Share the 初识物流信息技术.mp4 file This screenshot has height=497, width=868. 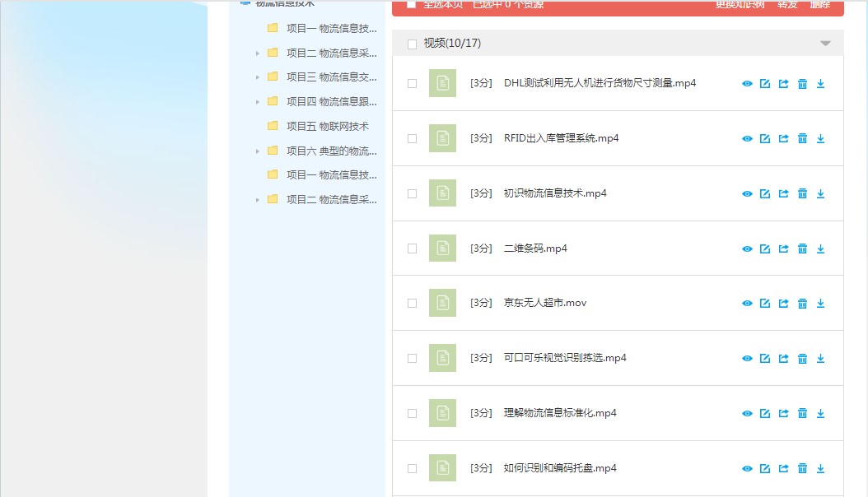pos(783,193)
